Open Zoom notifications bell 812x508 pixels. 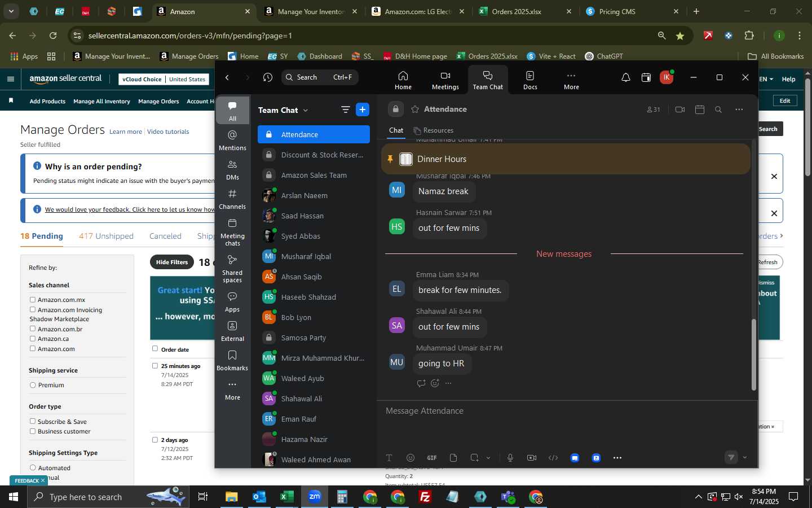point(625,77)
